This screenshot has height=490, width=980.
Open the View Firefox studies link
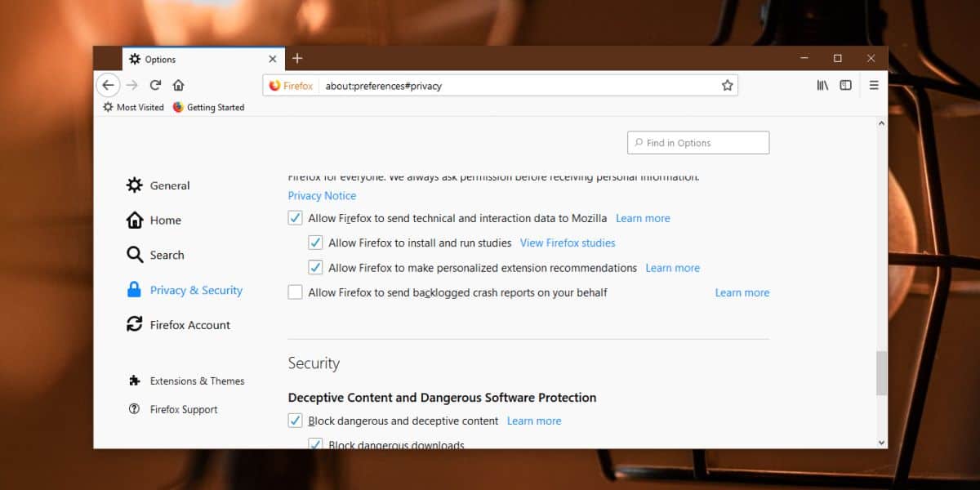tap(568, 243)
